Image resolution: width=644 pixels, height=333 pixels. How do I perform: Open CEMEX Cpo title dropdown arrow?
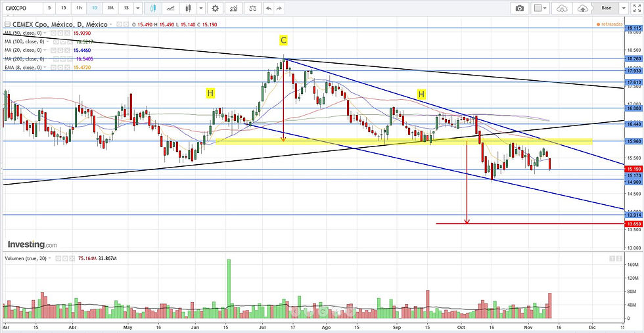coord(111,24)
